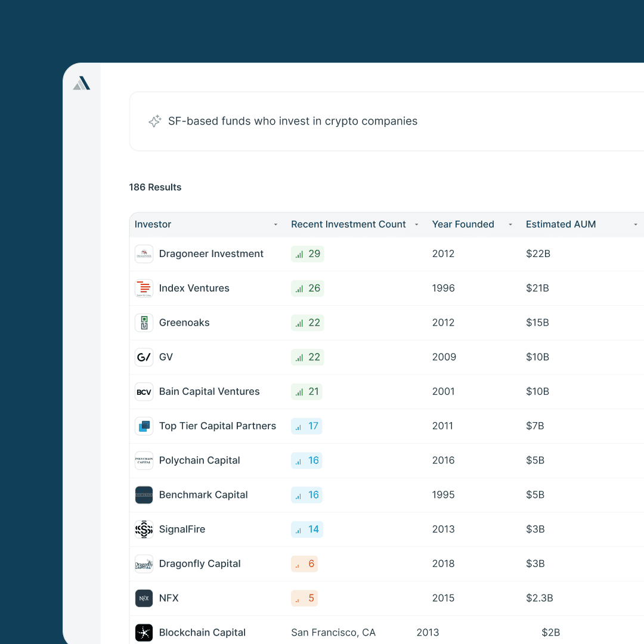Click Index Ventures logo icon
Image resolution: width=644 pixels, height=644 pixels.
coord(144,289)
